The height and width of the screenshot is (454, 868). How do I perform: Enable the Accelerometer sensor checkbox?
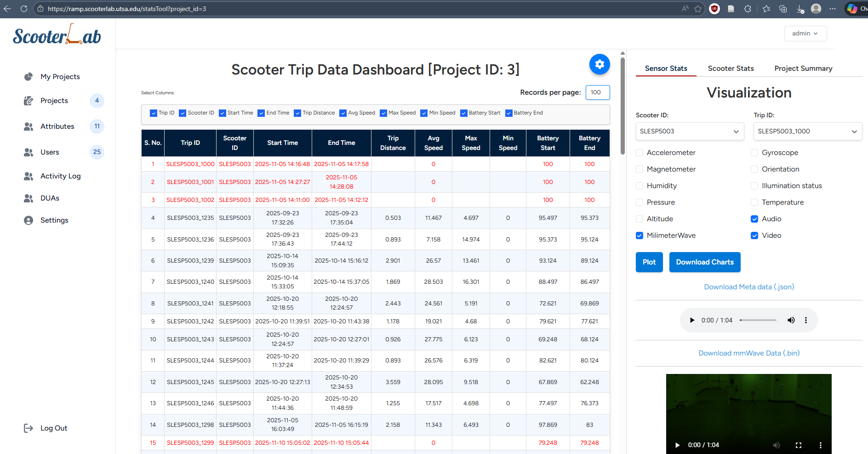tap(640, 152)
